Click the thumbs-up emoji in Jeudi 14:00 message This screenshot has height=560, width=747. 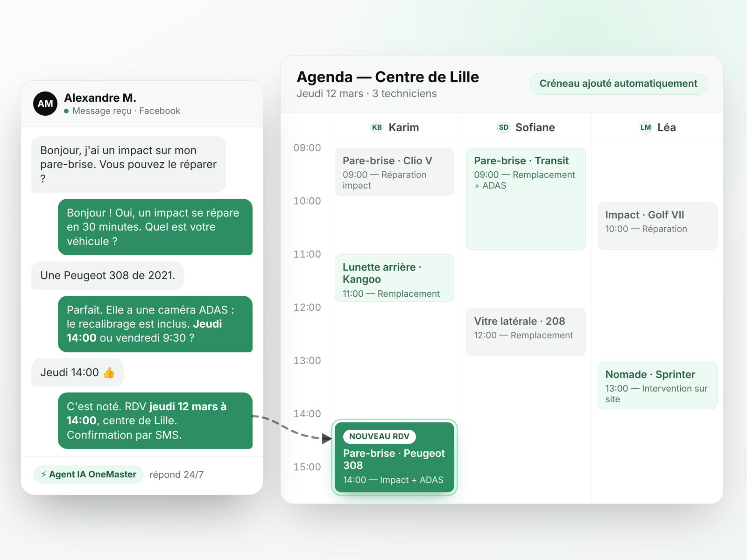tap(109, 372)
